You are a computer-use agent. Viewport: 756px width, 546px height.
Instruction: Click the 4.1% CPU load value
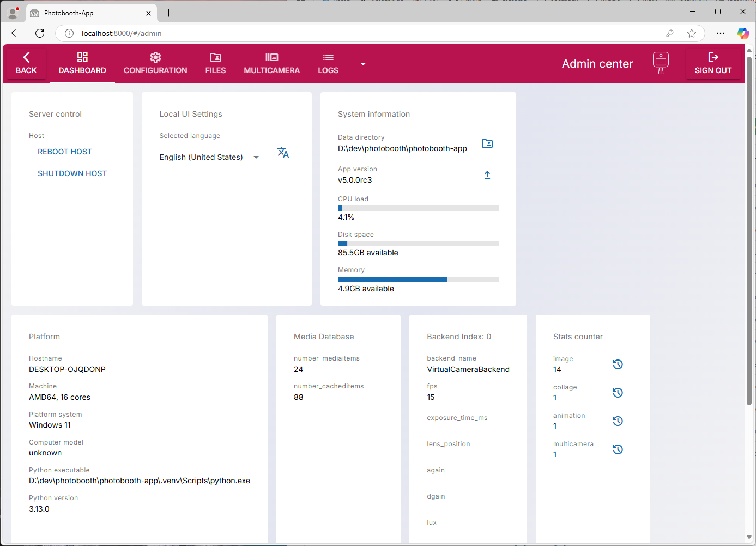(x=346, y=217)
